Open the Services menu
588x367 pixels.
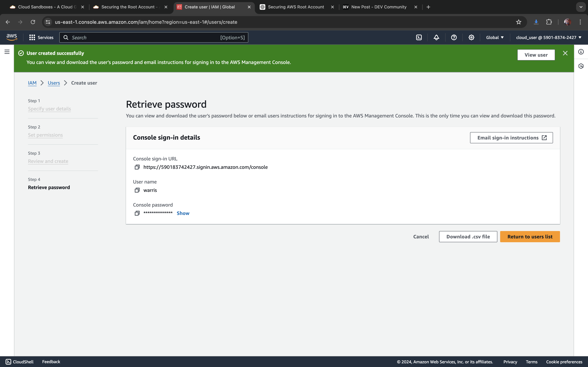tap(41, 37)
